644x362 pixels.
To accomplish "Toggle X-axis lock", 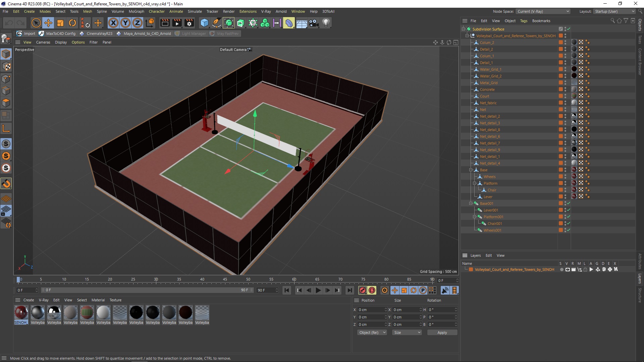I will point(113,23).
